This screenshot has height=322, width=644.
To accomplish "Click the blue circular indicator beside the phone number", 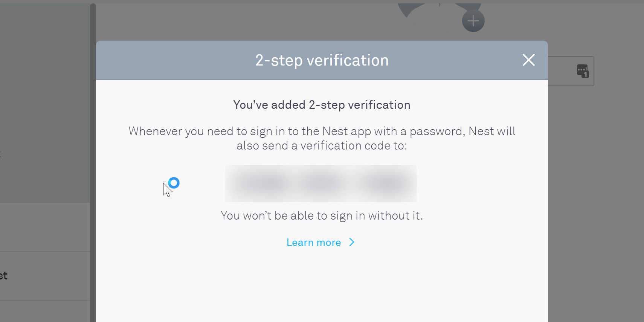I will tap(174, 183).
